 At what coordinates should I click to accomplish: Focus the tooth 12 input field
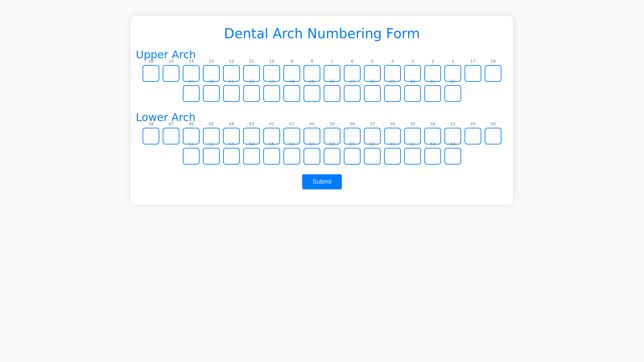(231, 73)
